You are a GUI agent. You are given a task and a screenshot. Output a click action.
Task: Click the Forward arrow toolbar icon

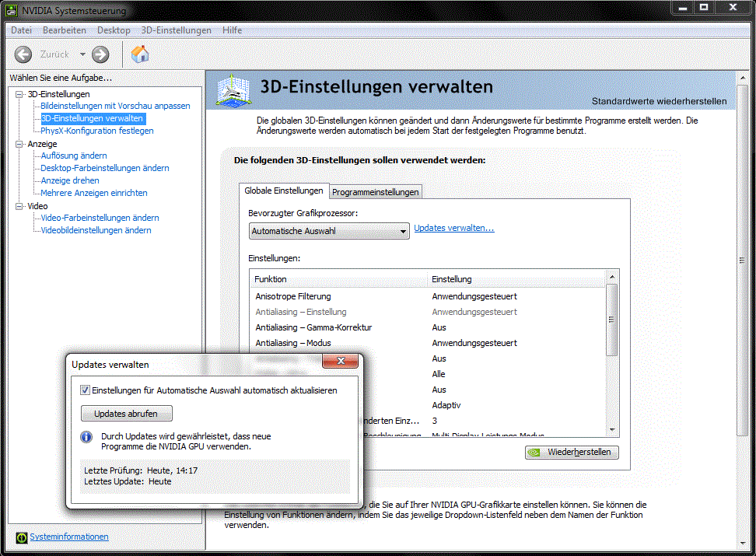(100, 54)
